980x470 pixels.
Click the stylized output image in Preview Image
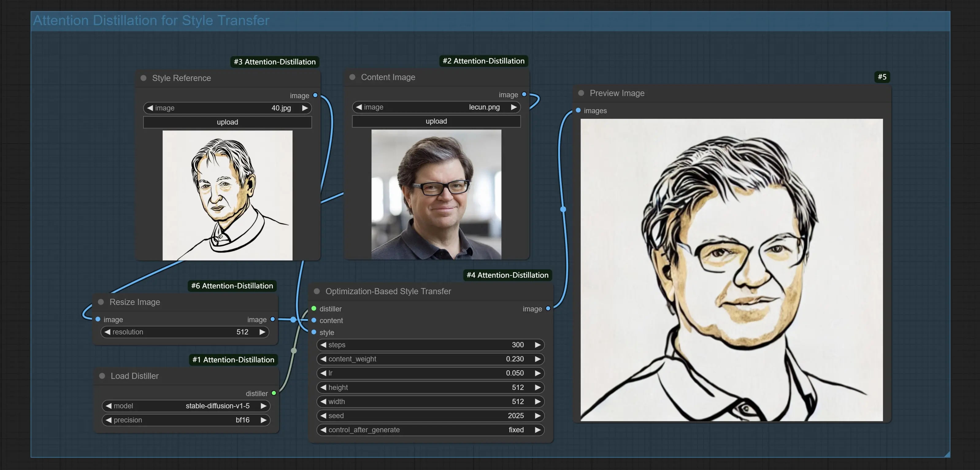(732, 270)
